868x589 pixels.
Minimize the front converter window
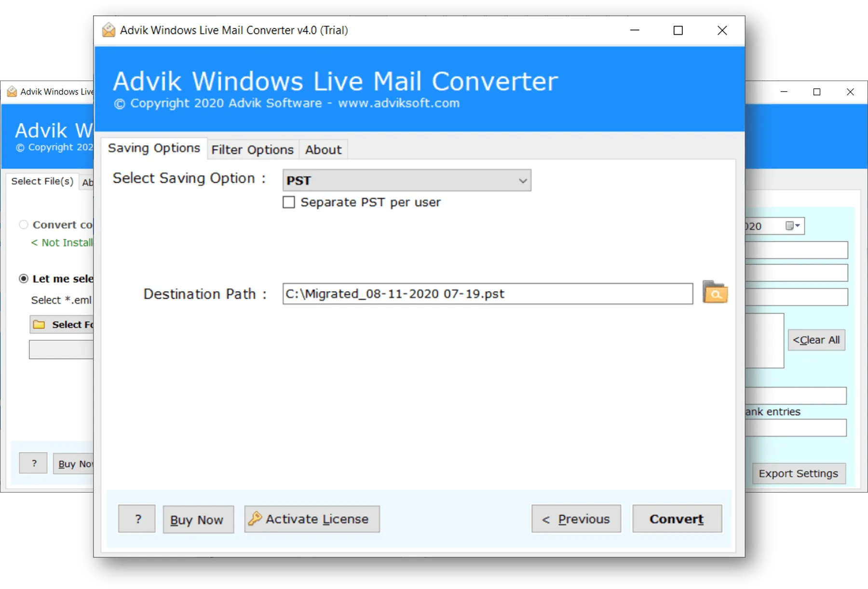point(635,30)
